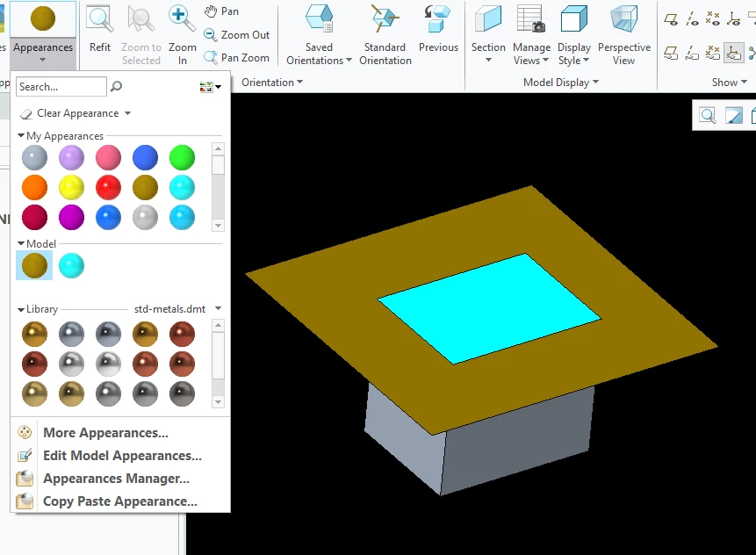Open Manage Views
The height and width of the screenshot is (555, 756).
[x=531, y=35]
